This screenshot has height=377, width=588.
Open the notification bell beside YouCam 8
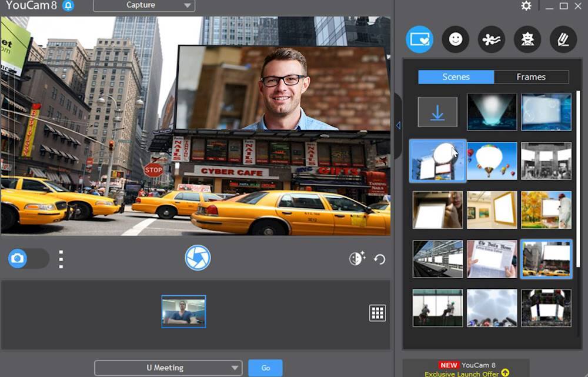68,6
